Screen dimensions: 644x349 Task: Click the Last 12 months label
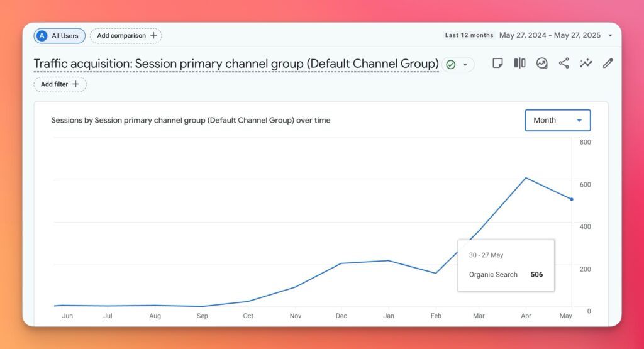click(x=469, y=36)
